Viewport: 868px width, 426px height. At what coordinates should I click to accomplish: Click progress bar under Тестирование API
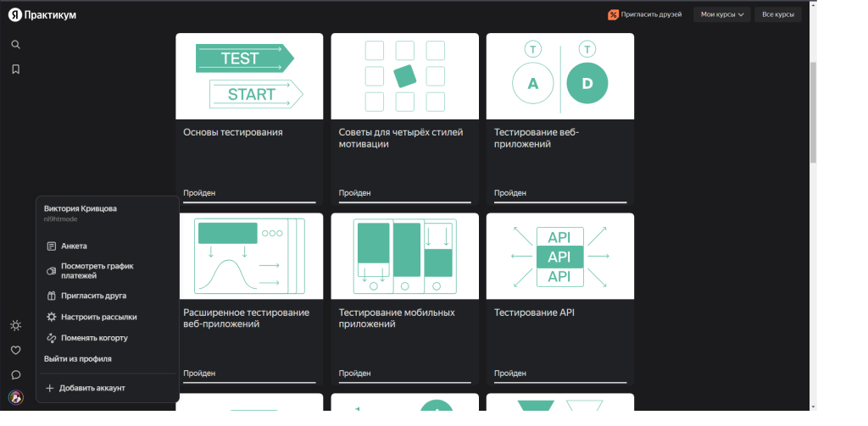[560, 382]
